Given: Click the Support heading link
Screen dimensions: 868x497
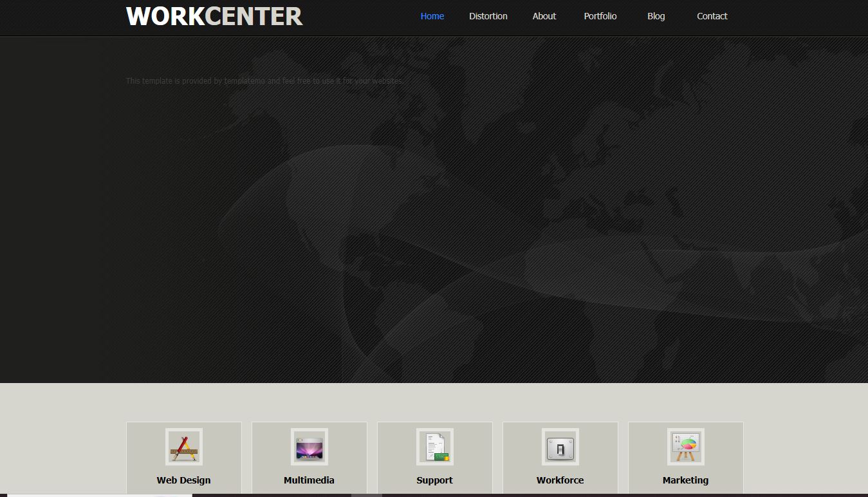Looking at the screenshot, I should pos(434,480).
